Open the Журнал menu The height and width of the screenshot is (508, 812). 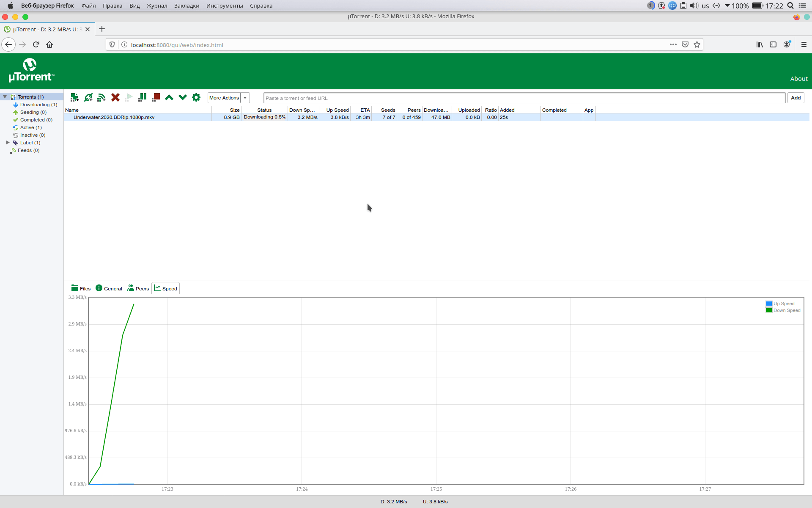[157, 6]
